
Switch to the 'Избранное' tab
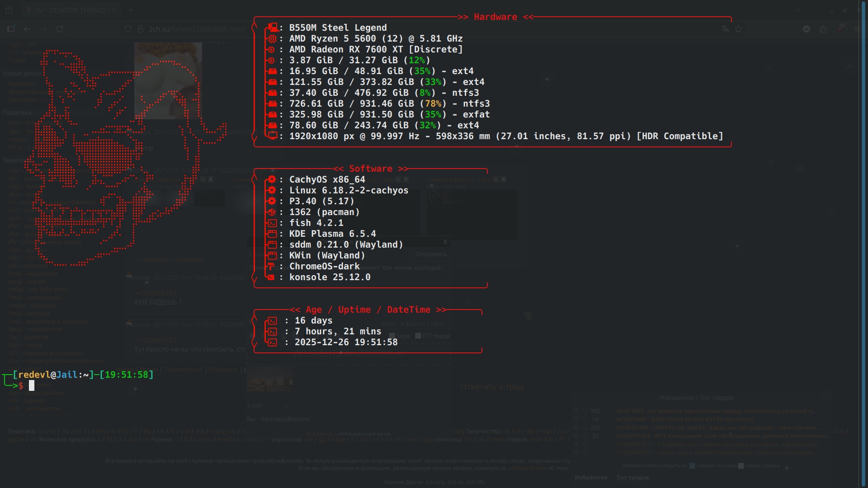point(591,477)
